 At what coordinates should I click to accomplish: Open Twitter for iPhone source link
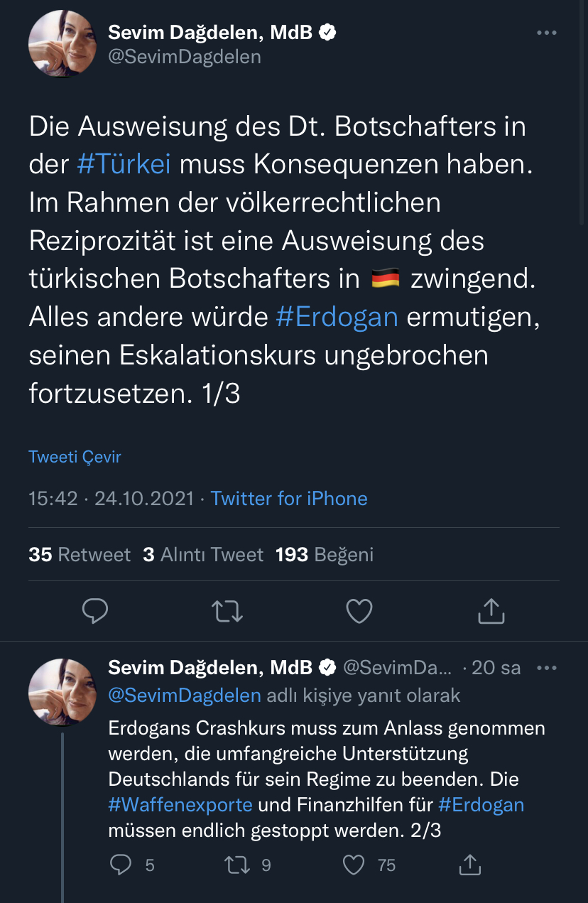click(x=289, y=499)
